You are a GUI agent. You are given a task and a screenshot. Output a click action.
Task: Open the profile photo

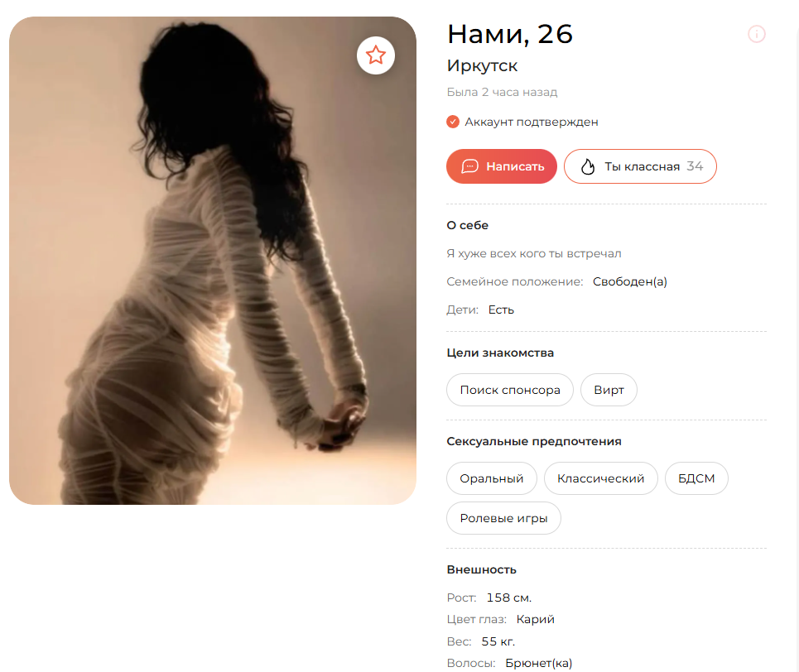pyautogui.click(x=213, y=261)
